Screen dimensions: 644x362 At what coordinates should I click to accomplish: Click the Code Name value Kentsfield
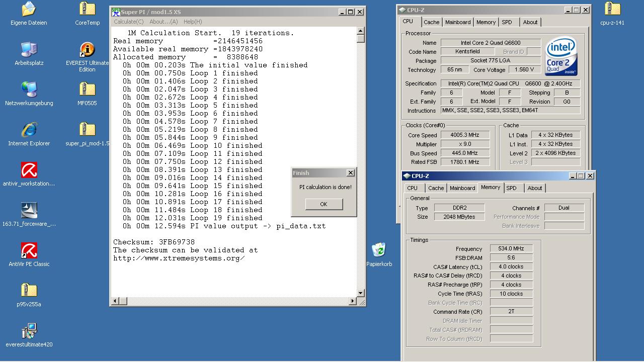[x=467, y=51]
